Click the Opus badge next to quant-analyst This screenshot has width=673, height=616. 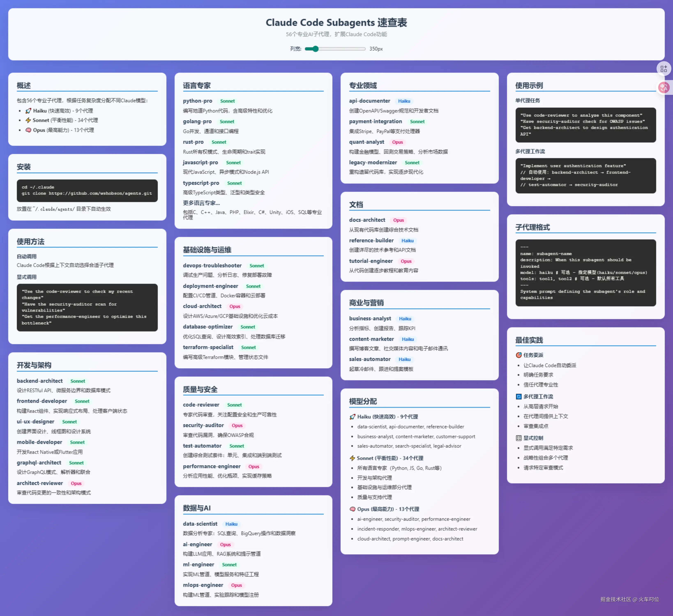[x=397, y=142]
